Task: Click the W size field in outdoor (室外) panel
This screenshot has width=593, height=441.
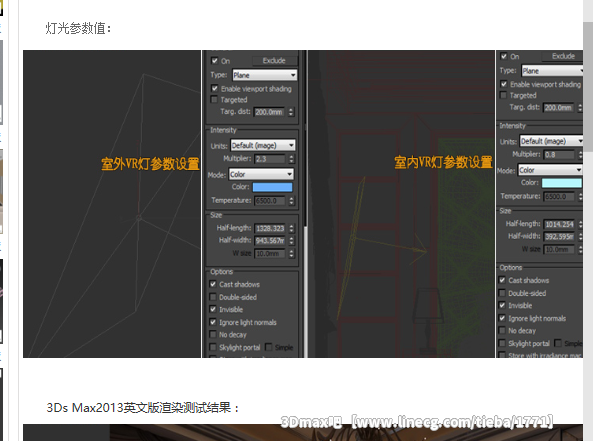Action: pyautogui.click(x=270, y=253)
